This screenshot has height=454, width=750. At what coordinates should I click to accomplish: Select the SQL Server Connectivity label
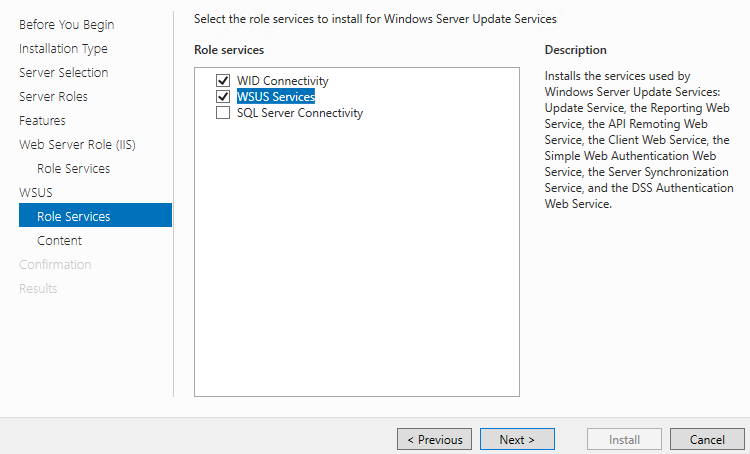pyautogui.click(x=300, y=113)
